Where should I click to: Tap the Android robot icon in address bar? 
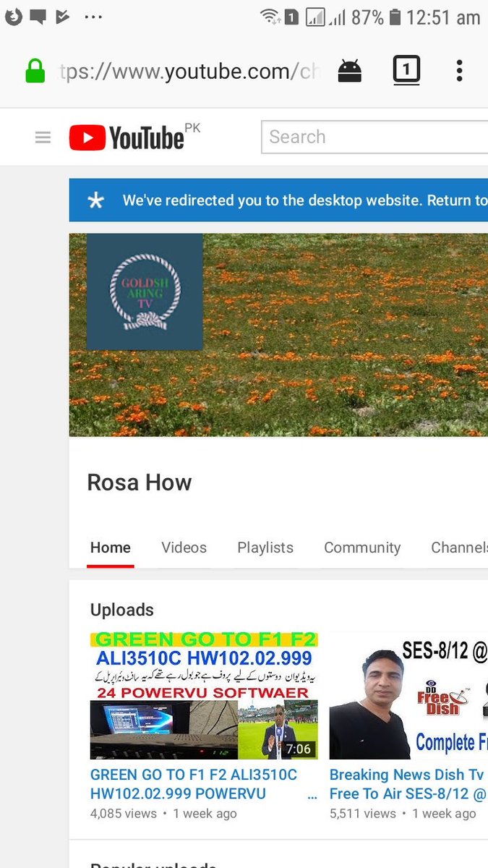pos(350,71)
